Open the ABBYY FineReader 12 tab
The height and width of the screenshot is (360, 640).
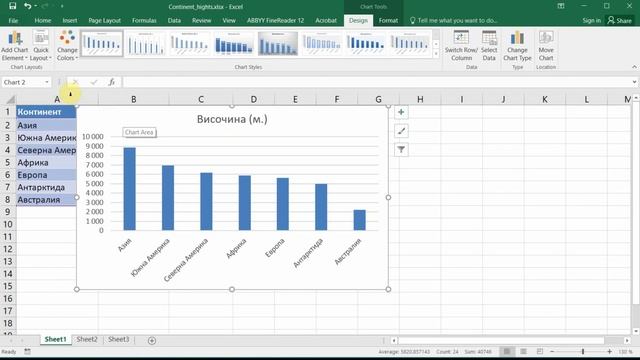(x=276, y=20)
